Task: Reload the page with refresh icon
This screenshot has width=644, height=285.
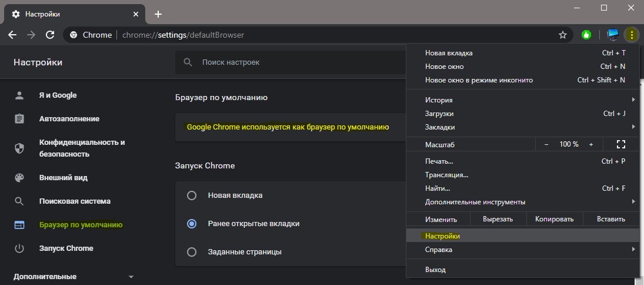Action: point(50,35)
